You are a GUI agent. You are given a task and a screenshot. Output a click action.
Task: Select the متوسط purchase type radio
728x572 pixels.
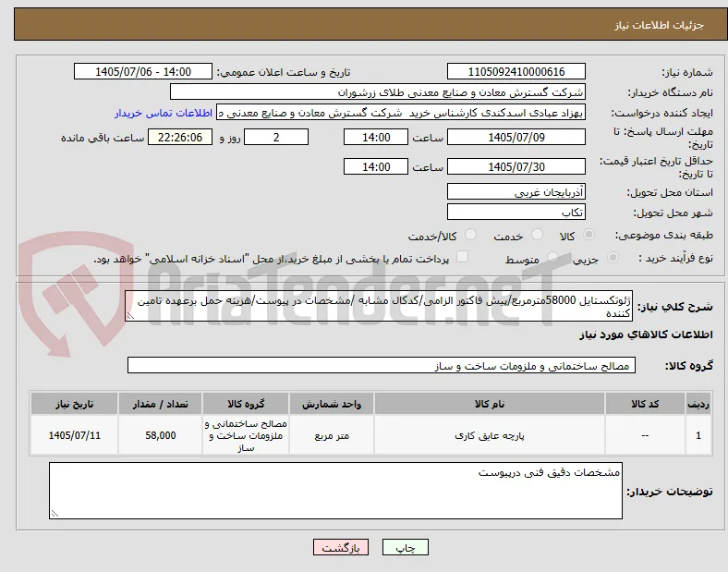pos(552,257)
